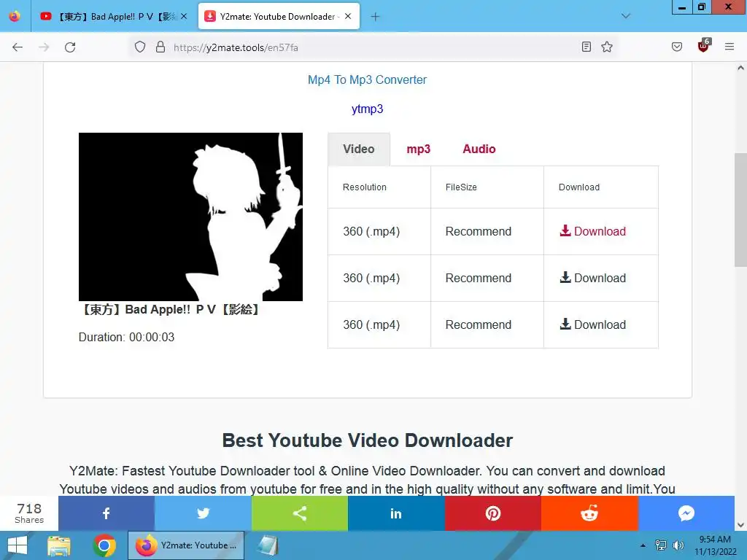The height and width of the screenshot is (560, 747).
Task: Click the scrollbar down arrow
Action: click(x=741, y=525)
